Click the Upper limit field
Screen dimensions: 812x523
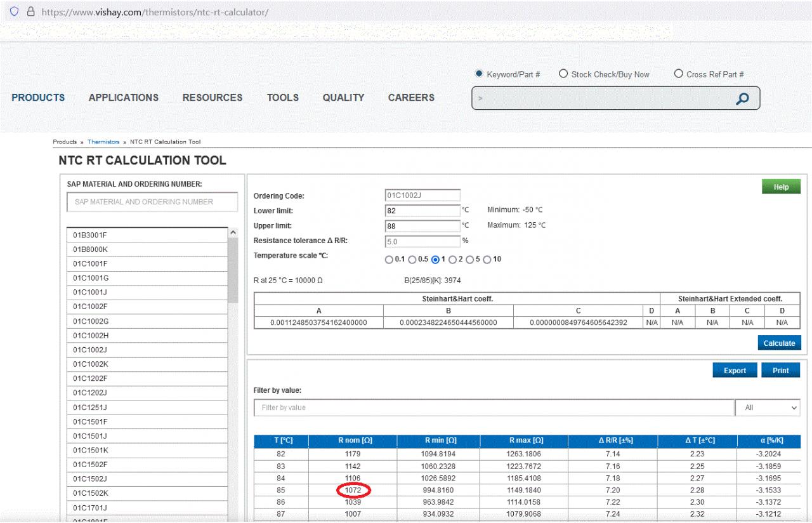point(422,226)
